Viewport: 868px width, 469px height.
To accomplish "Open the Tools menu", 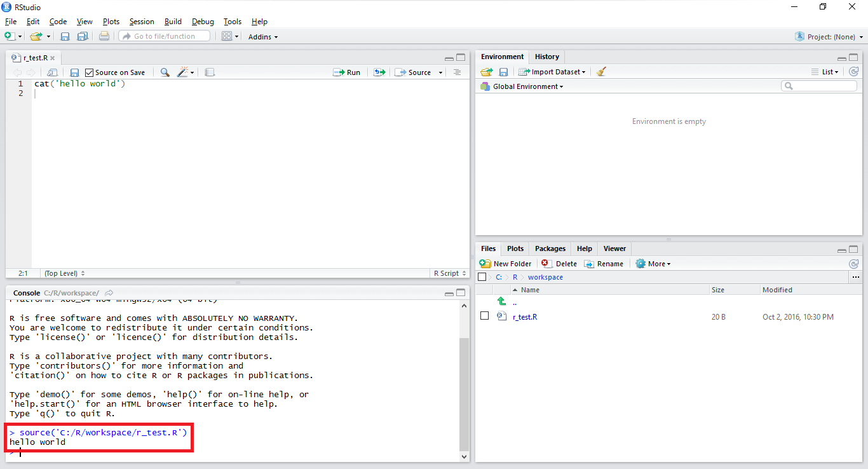I will point(233,22).
